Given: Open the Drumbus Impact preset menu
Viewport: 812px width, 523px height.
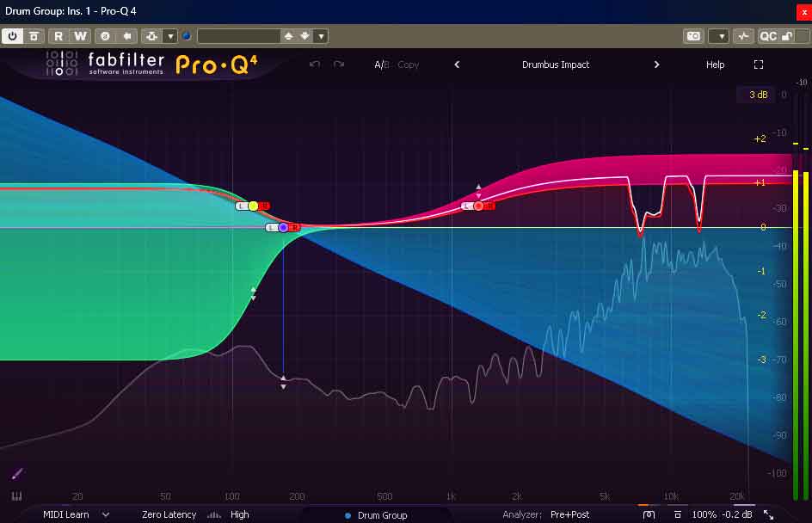Looking at the screenshot, I should click(556, 65).
